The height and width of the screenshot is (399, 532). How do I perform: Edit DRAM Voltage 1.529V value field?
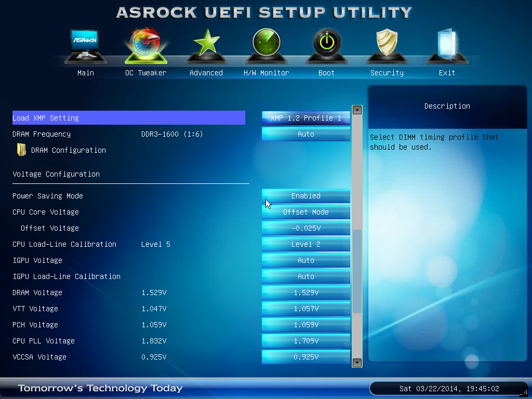pyautogui.click(x=305, y=292)
